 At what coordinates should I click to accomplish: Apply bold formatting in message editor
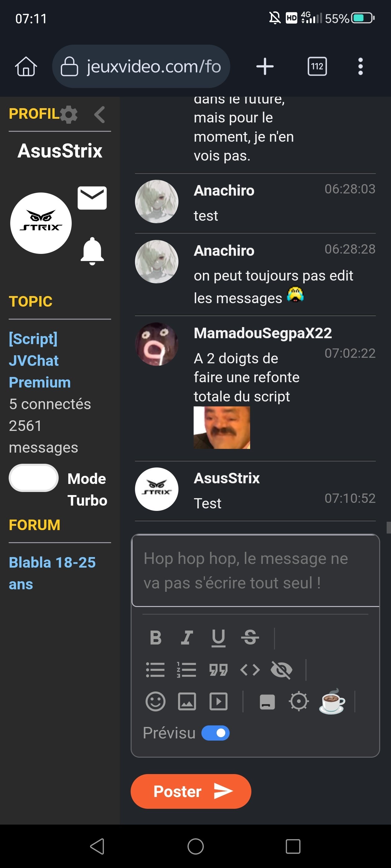pyautogui.click(x=155, y=638)
